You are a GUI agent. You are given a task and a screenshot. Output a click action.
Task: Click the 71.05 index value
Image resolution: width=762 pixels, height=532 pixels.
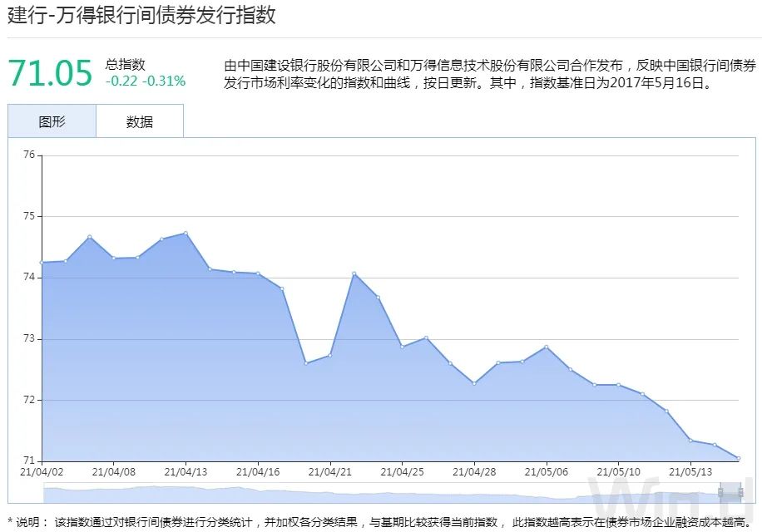pyautogui.click(x=50, y=73)
